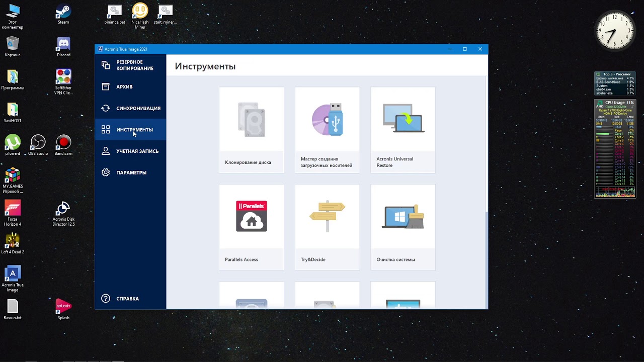Click the Очистка системы label
The height and width of the screenshot is (362, 644).
coord(395,259)
